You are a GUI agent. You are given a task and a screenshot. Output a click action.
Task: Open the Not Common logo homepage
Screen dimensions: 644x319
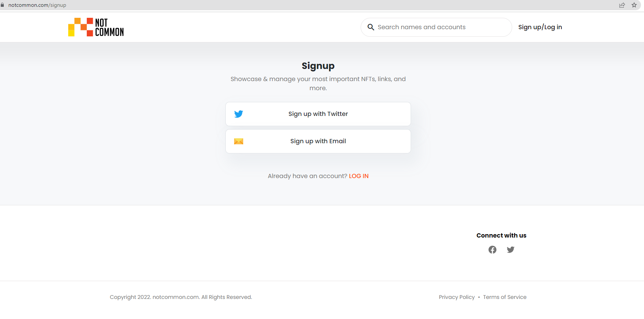pyautogui.click(x=96, y=27)
